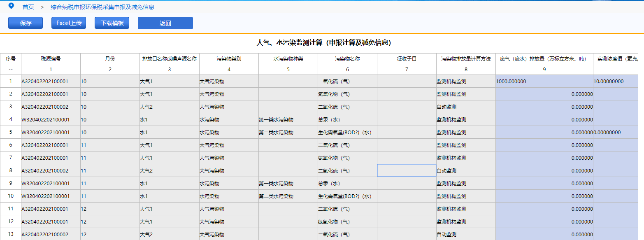Viewport: 644px width, 240px height.
Task: Click row 13 emission amount field
Action: tap(544, 234)
